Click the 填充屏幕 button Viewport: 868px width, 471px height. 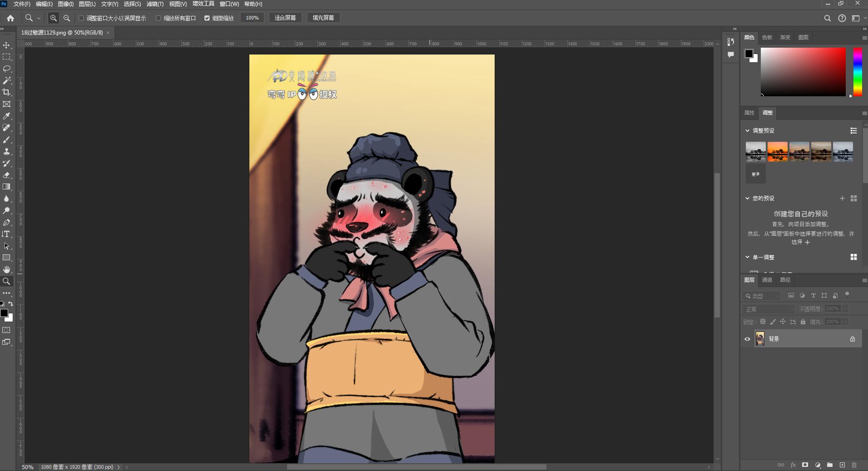(x=323, y=18)
